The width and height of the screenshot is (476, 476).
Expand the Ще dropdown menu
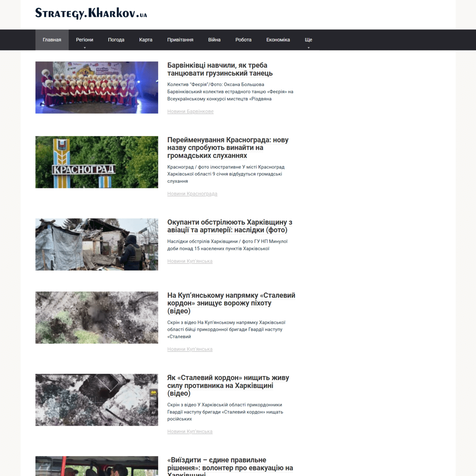point(308,40)
